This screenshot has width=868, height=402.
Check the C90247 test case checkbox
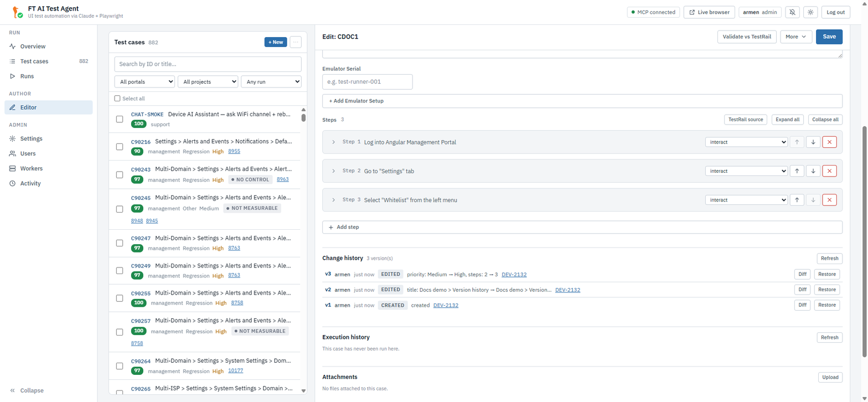[x=120, y=243]
